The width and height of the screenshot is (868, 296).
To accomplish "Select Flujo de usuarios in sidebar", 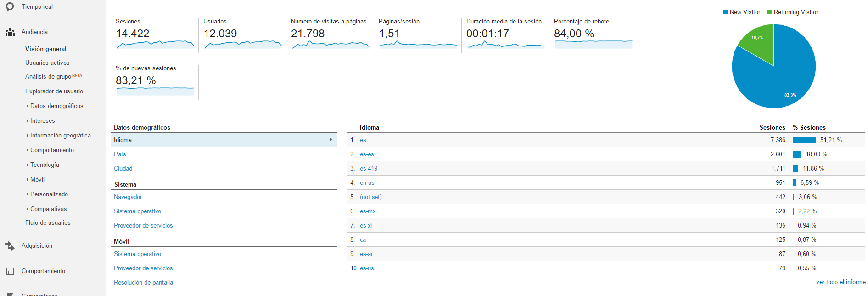I will click(x=48, y=223).
